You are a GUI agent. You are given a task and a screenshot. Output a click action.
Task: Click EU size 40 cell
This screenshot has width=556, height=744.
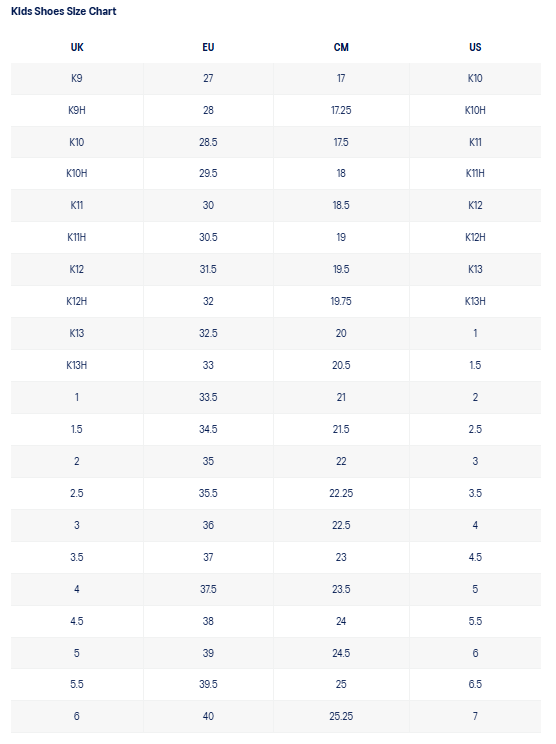coord(208,716)
